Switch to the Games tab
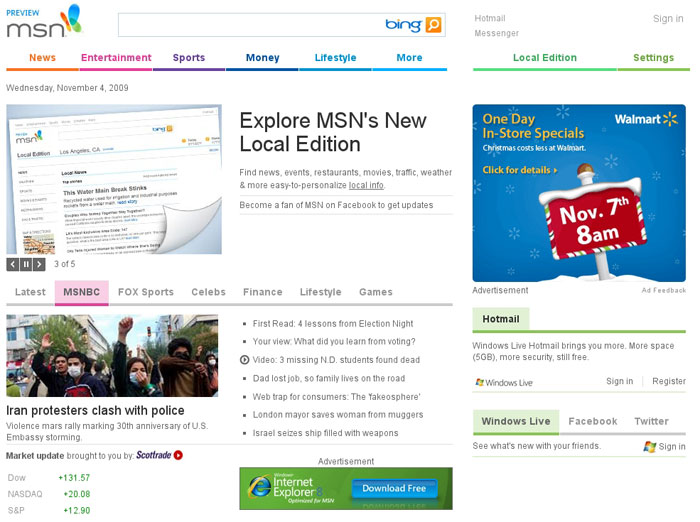The width and height of the screenshot is (700, 522). 375,292
